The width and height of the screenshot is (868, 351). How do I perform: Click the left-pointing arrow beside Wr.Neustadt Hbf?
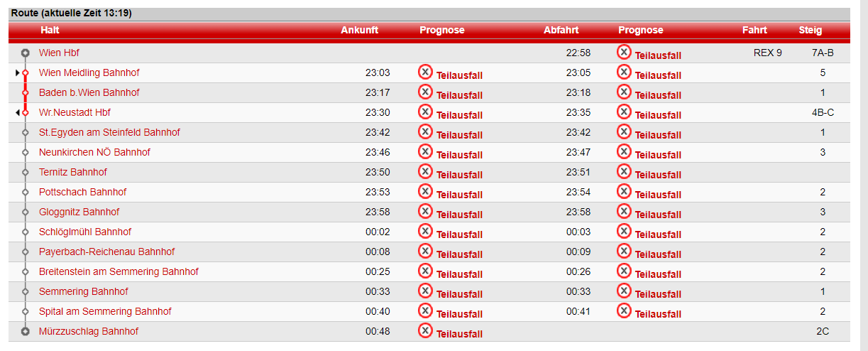pyautogui.click(x=17, y=112)
